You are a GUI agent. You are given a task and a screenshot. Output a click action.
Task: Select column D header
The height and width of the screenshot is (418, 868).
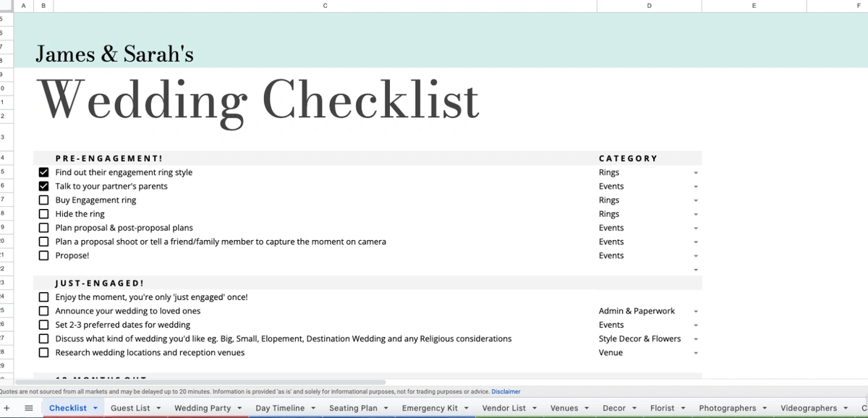click(x=649, y=5)
